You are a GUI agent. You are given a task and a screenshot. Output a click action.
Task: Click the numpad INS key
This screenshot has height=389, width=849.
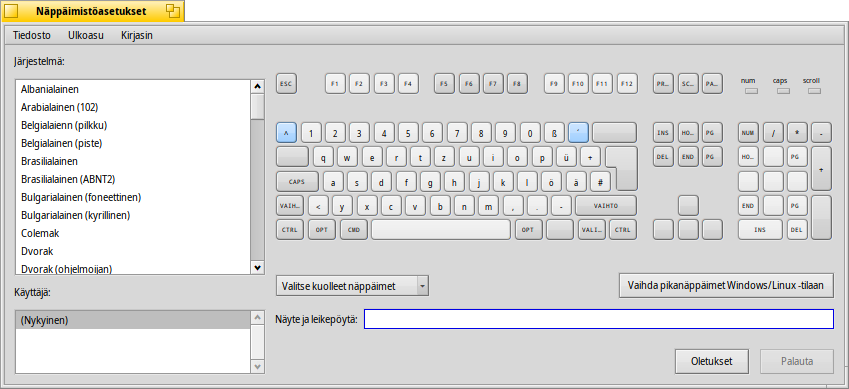[760, 230]
